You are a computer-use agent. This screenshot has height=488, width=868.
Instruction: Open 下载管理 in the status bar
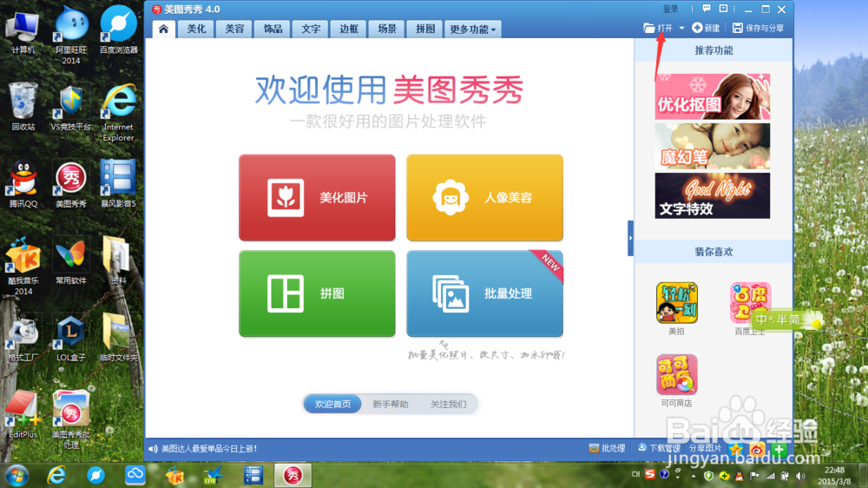point(658,448)
